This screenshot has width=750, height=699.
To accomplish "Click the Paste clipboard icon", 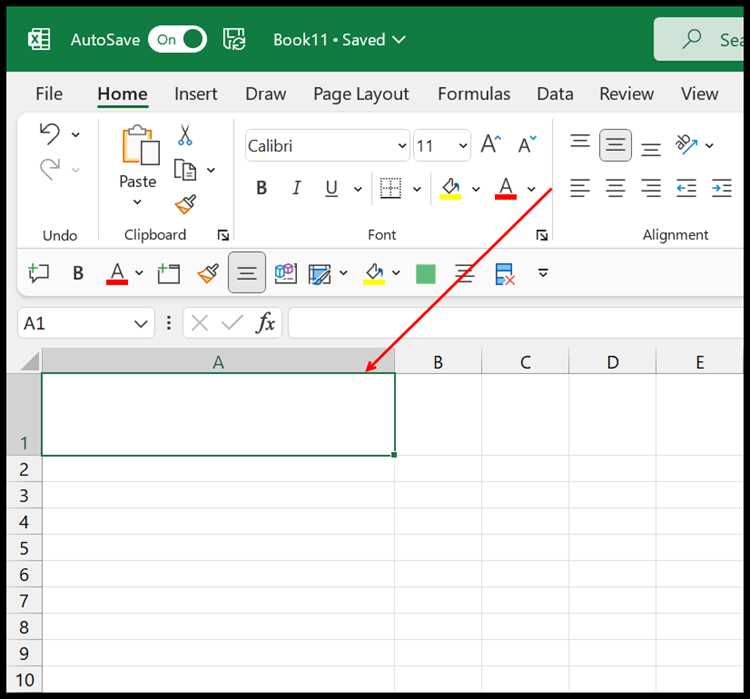I will (x=141, y=145).
